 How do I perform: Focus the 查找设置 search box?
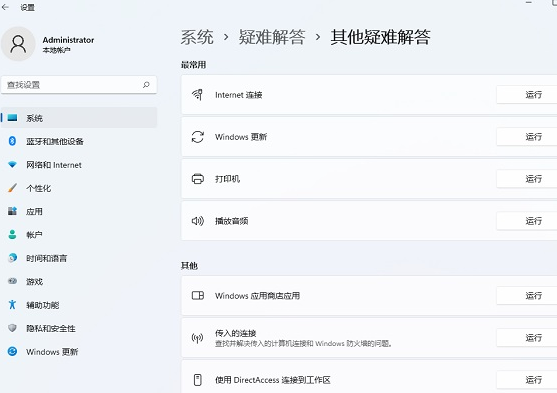79,85
